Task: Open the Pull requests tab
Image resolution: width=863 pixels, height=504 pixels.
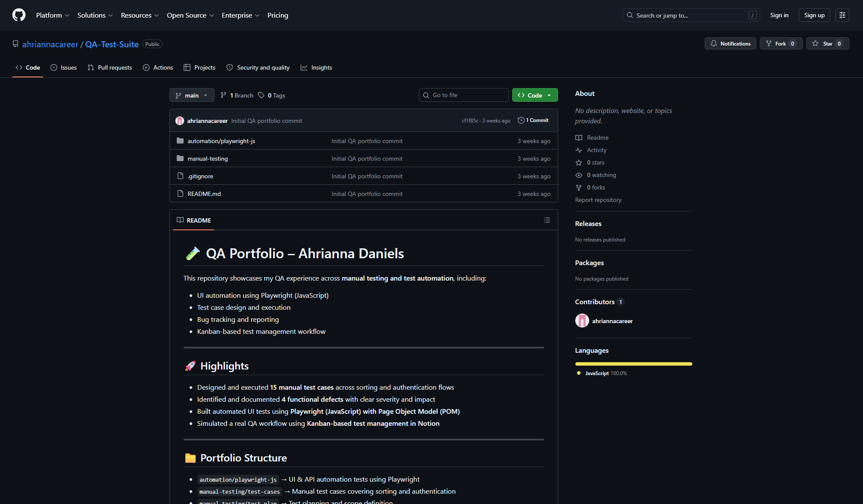Action: [x=110, y=67]
